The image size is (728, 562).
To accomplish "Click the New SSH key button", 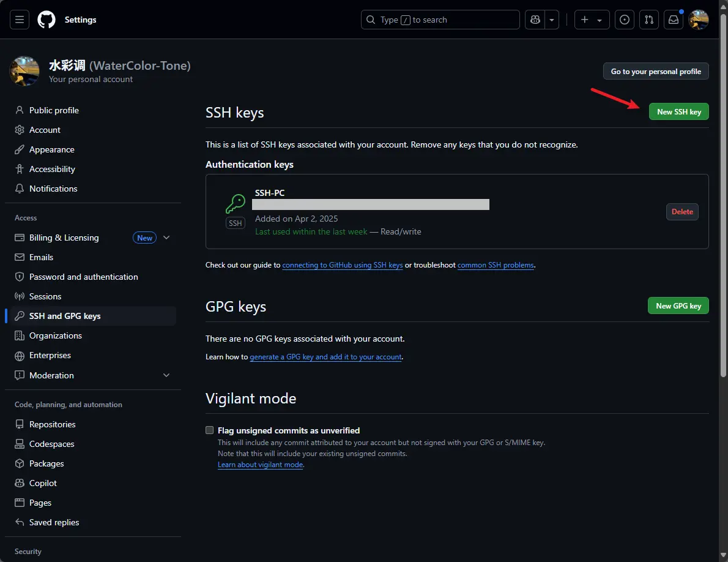I will click(678, 111).
